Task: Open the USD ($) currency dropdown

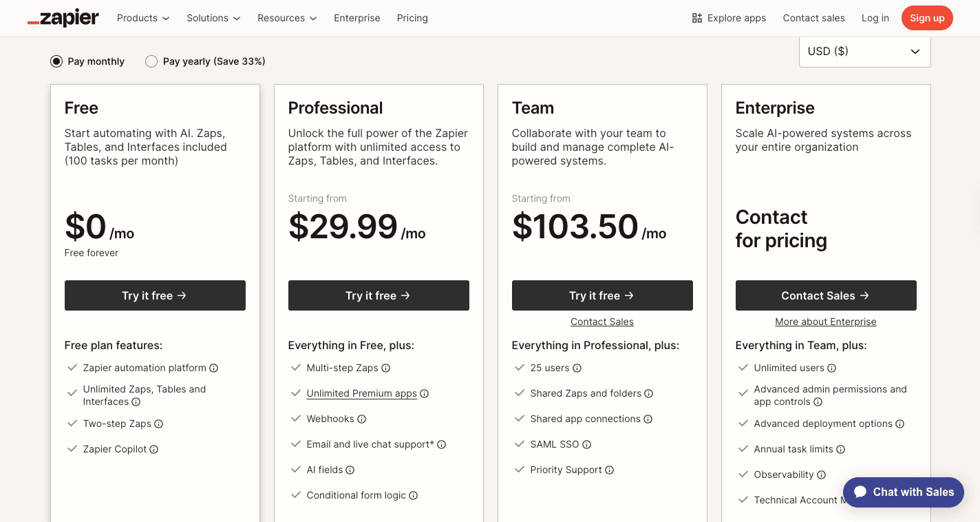Action: pos(864,51)
